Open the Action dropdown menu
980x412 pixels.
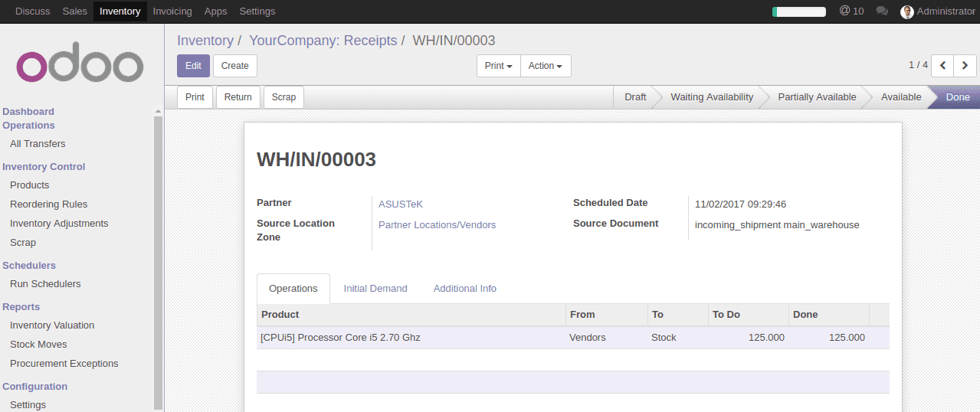(x=546, y=66)
